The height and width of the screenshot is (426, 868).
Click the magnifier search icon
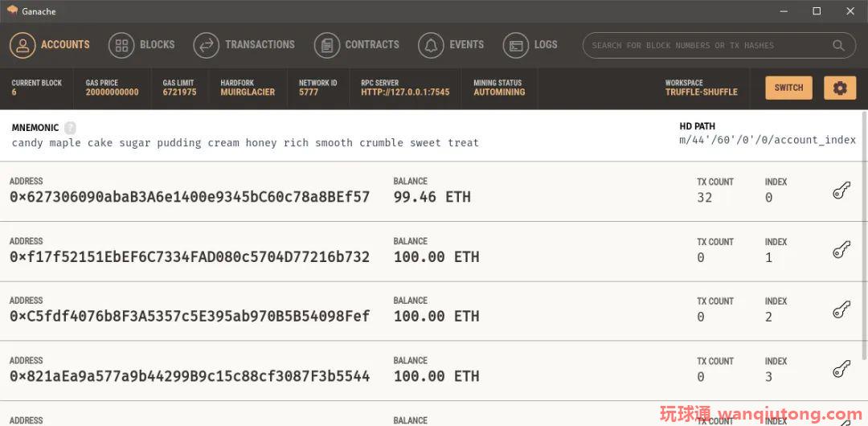coord(838,46)
